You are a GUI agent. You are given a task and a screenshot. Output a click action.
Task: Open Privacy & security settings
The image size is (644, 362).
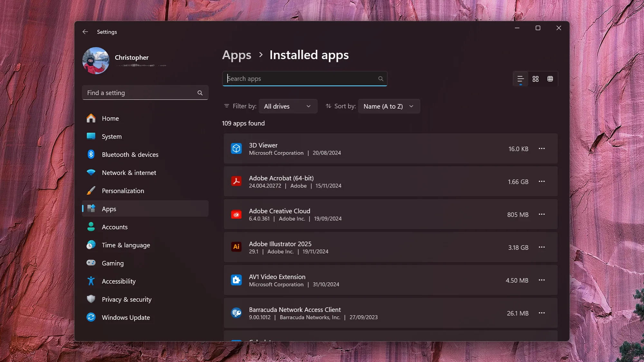(127, 300)
